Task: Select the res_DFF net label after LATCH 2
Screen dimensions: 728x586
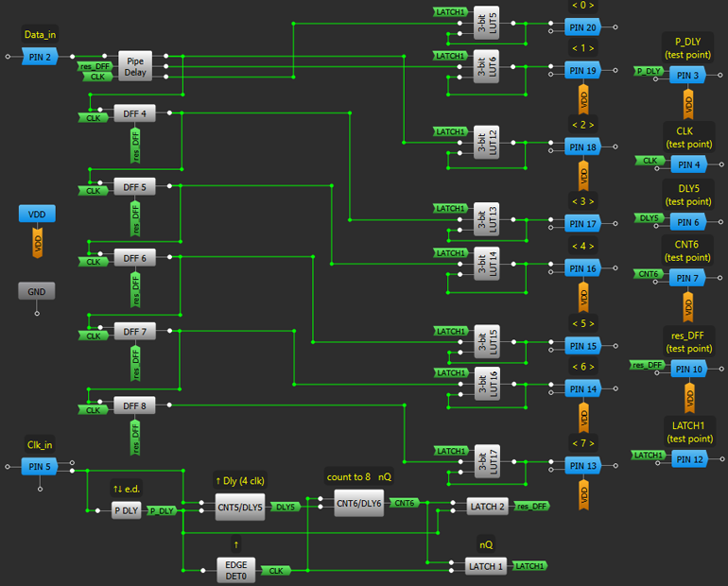Action: pyautogui.click(x=530, y=507)
